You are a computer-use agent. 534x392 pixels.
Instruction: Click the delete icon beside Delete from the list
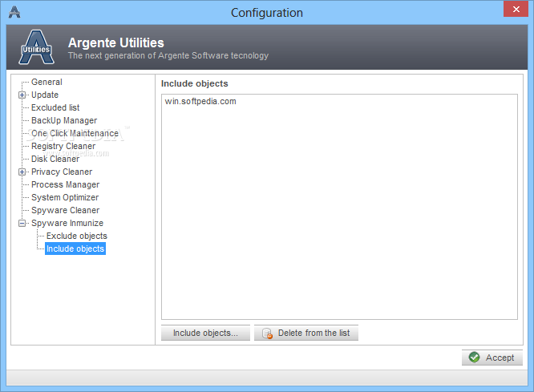[x=267, y=333]
